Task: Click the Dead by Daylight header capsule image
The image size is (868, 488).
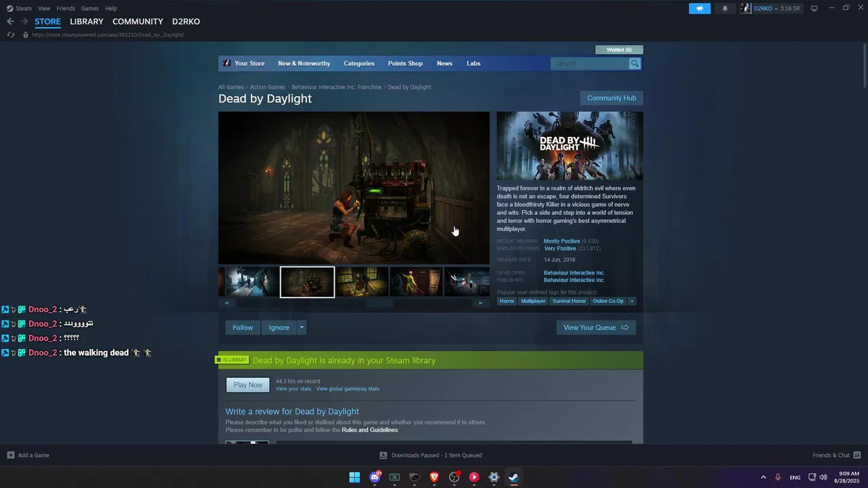Action: click(x=570, y=145)
